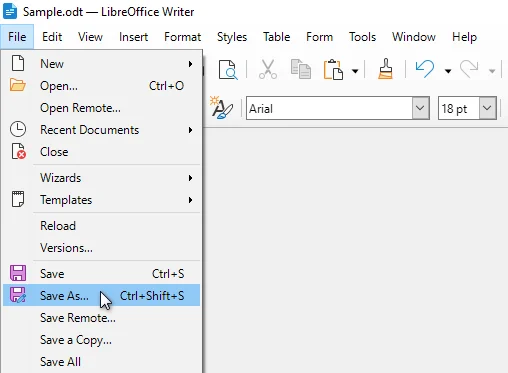Expand the Recent Documents submenu
The image size is (508, 373).
[x=101, y=130]
